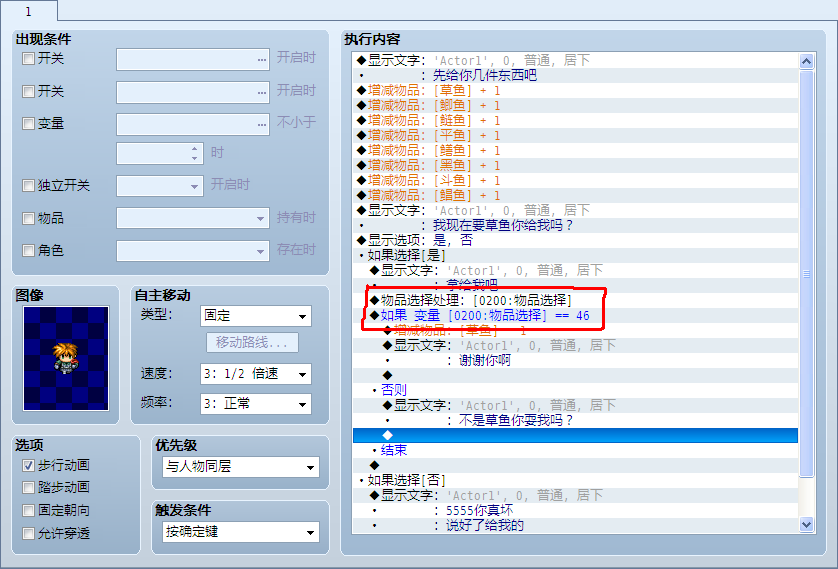Enable the 变量 condition checkbox
Screen dimensions: 838x569
(x=28, y=123)
